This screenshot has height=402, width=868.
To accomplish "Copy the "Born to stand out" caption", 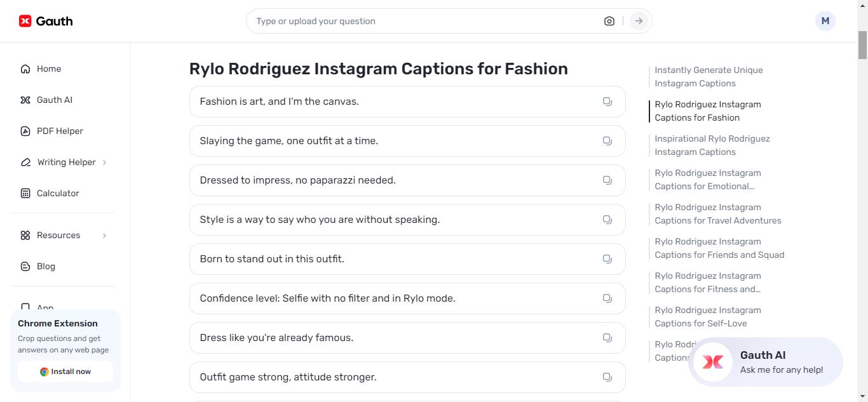I will point(607,259).
